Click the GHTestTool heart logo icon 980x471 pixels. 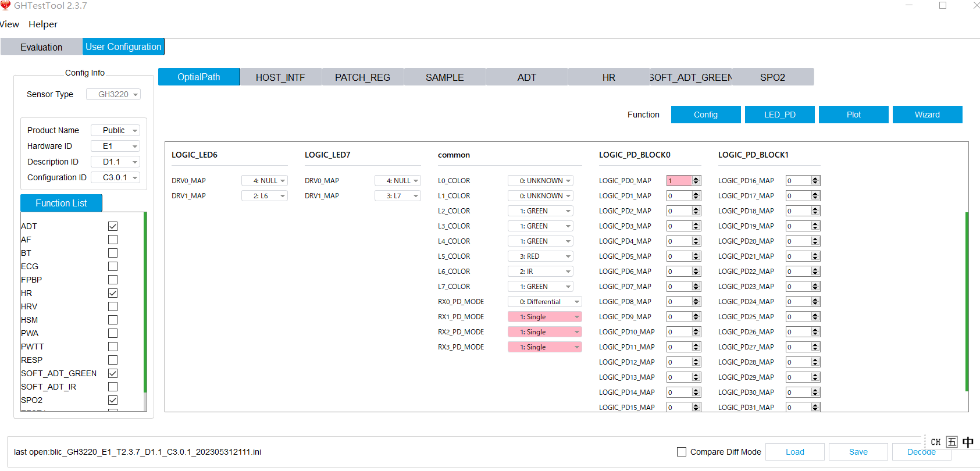pyautogui.click(x=6, y=6)
